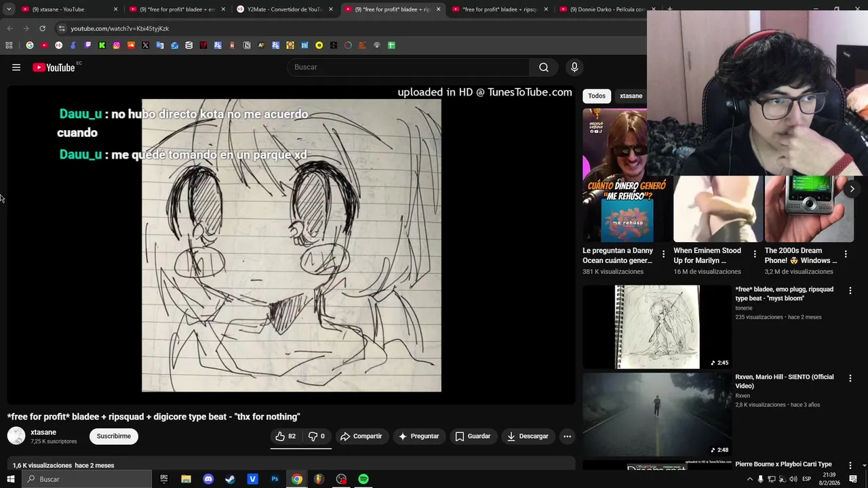Switch to the xtasane - YouTube tab

coord(68,9)
